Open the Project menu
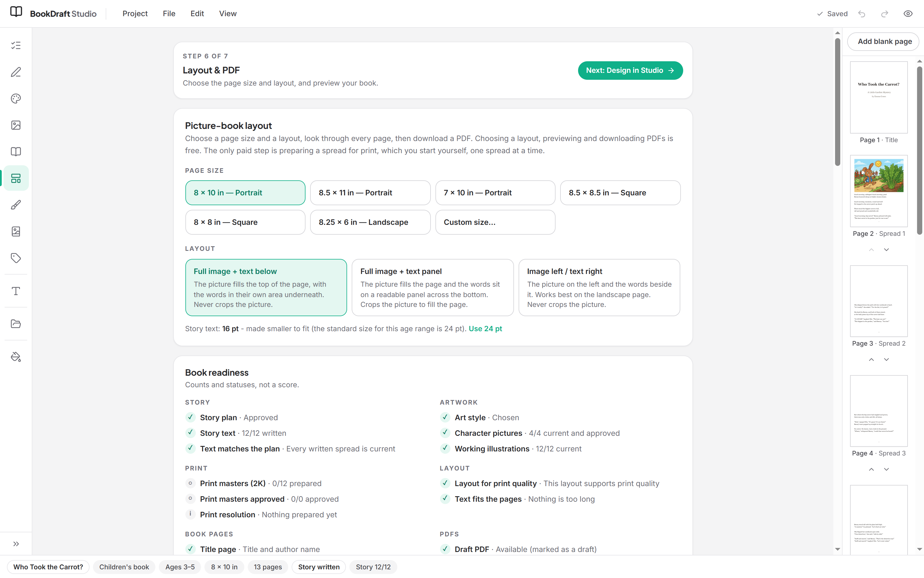This screenshot has height=578, width=924. pyautogui.click(x=135, y=14)
